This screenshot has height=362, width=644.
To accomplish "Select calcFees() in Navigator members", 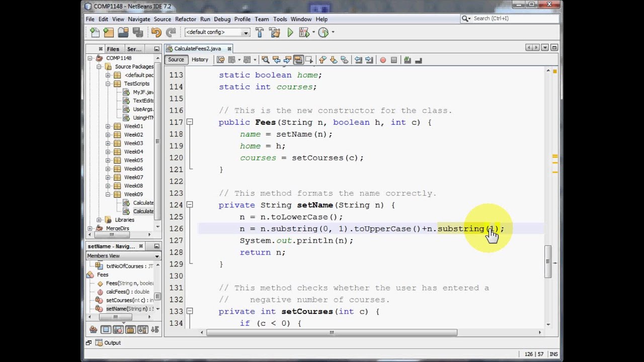I will (x=127, y=292).
